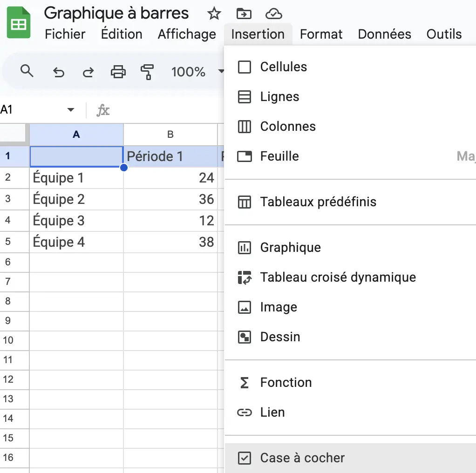This screenshot has height=473, width=476.
Task: Open the Fichier menu
Action: click(x=65, y=34)
